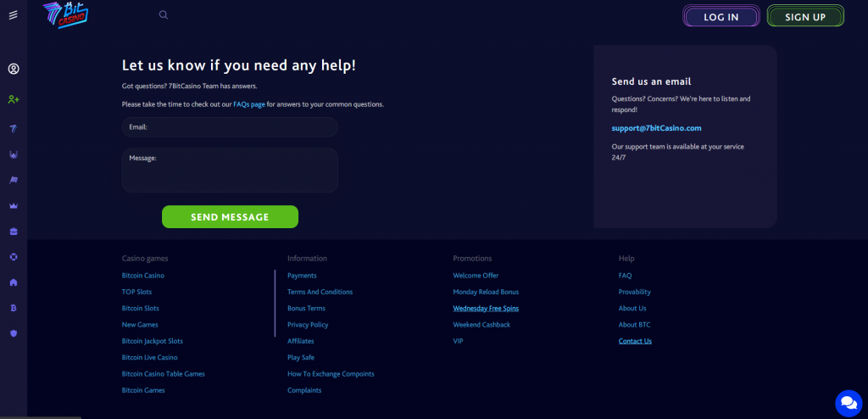Click the Bitcoin B sidebar icon
This screenshot has width=868, height=419.
pyautogui.click(x=14, y=308)
